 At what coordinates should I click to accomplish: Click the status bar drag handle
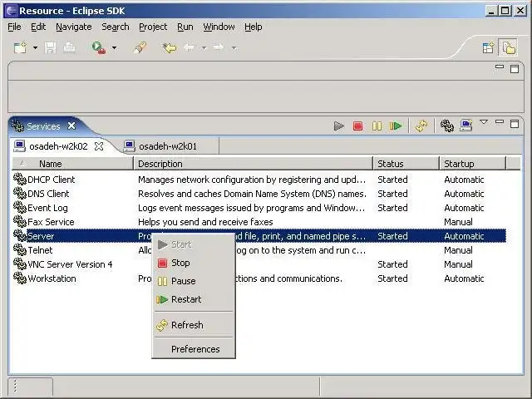pos(15,386)
